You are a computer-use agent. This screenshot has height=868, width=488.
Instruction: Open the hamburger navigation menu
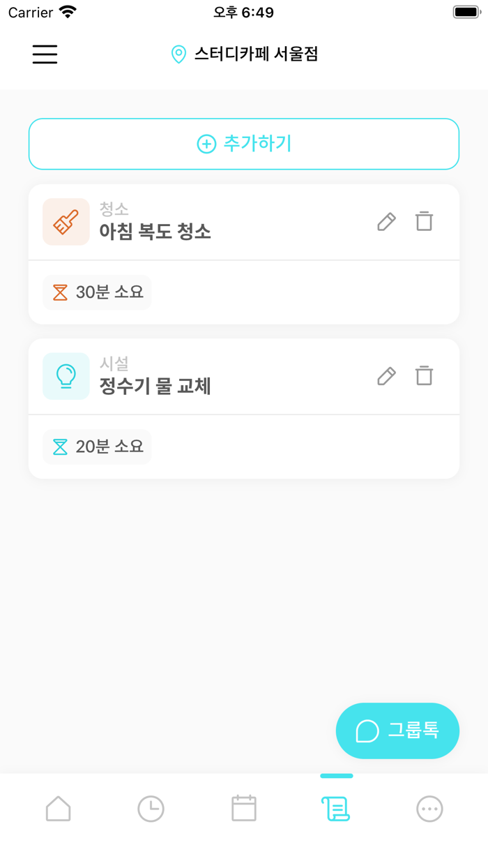pyautogui.click(x=45, y=54)
